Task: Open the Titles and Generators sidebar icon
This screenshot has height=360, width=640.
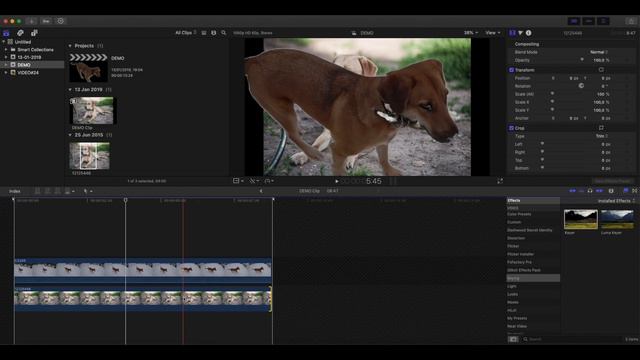Action: [x=34, y=33]
